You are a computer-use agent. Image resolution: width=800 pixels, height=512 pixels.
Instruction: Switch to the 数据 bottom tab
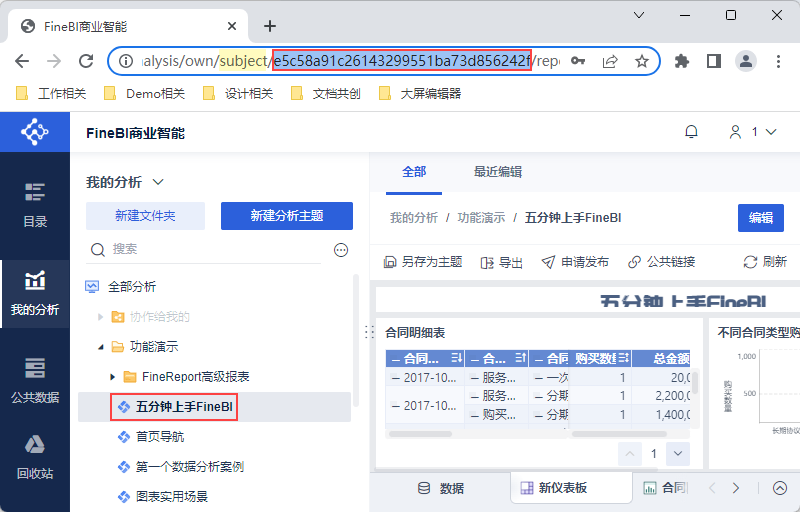tap(441, 489)
